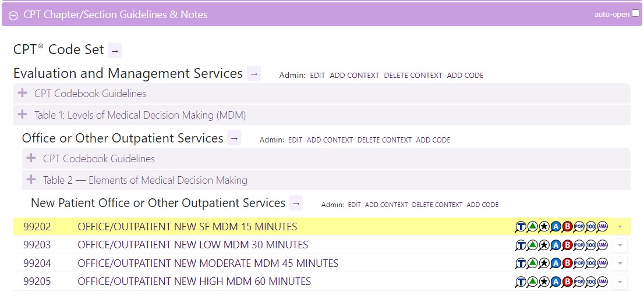This screenshot has width=644, height=296.
Task: Open the blue A icon for 99202
Action: click(555, 226)
